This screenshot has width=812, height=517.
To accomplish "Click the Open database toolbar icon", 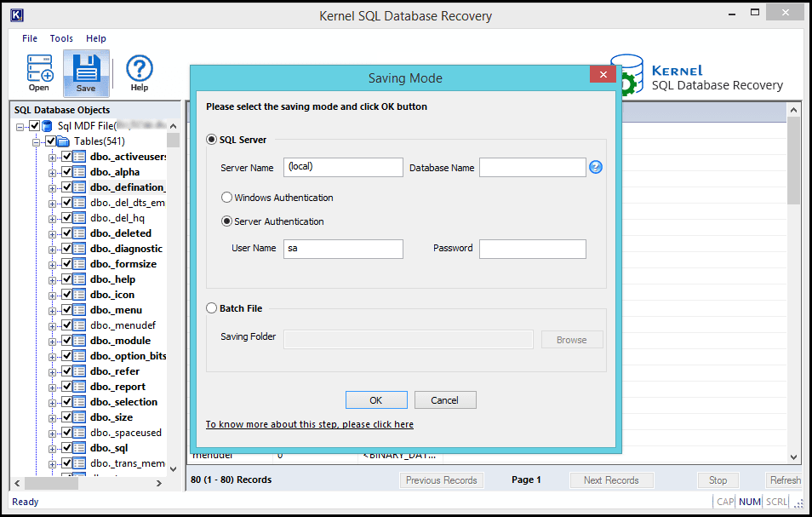I will (39, 73).
